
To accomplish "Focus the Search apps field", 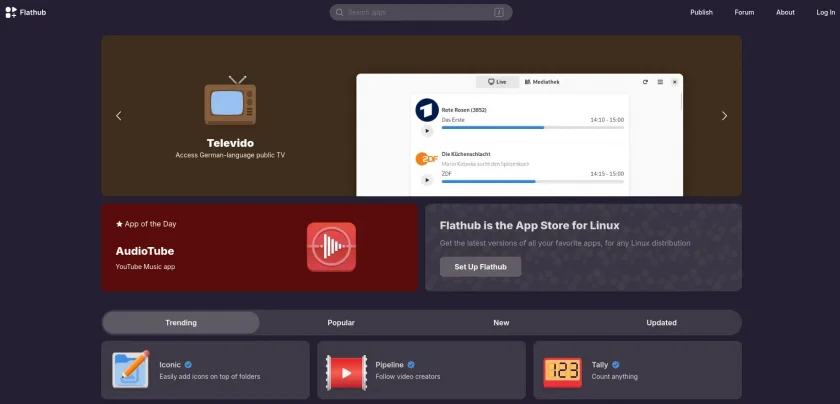I will 421,12.
